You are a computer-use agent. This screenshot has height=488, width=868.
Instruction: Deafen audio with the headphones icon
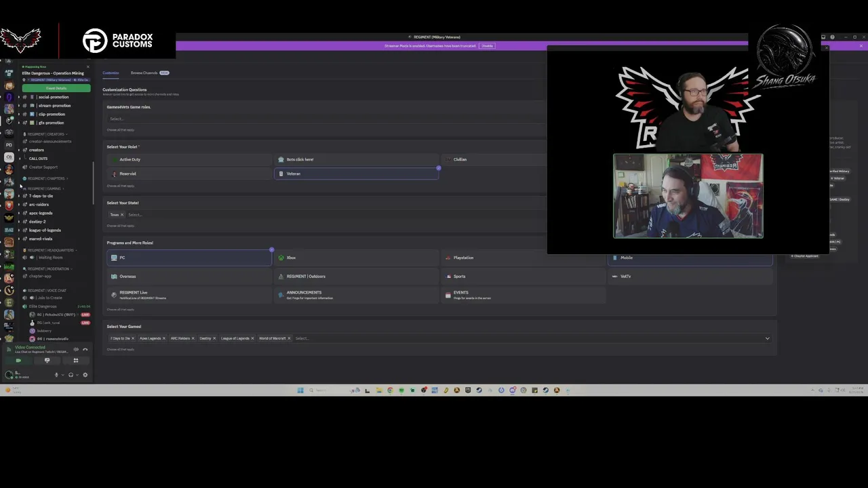(x=71, y=375)
